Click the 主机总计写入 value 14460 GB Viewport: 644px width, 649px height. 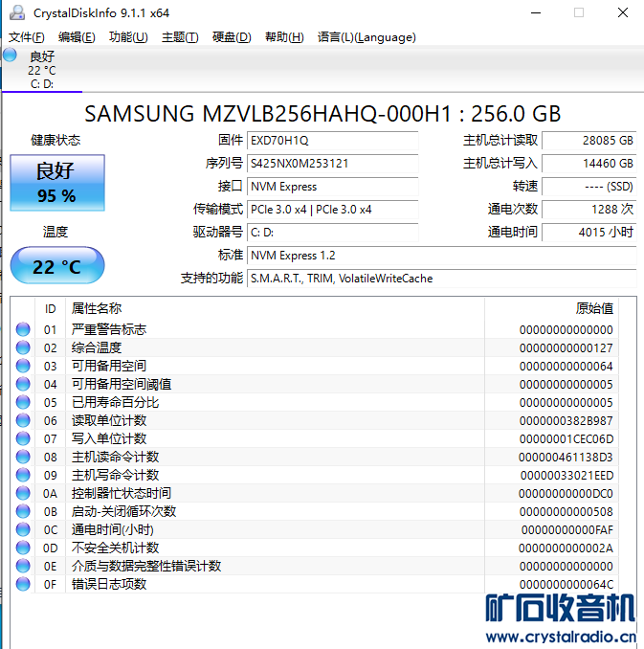point(588,164)
